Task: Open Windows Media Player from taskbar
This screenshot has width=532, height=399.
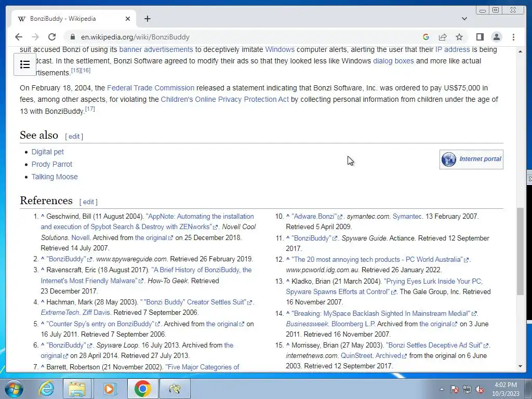Action: click(109, 389)
